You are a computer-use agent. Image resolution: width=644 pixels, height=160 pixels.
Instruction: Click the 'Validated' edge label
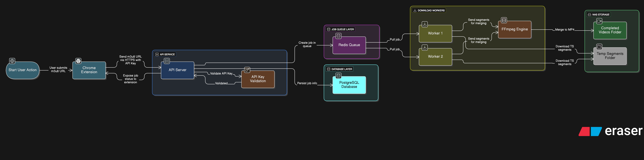221,83
